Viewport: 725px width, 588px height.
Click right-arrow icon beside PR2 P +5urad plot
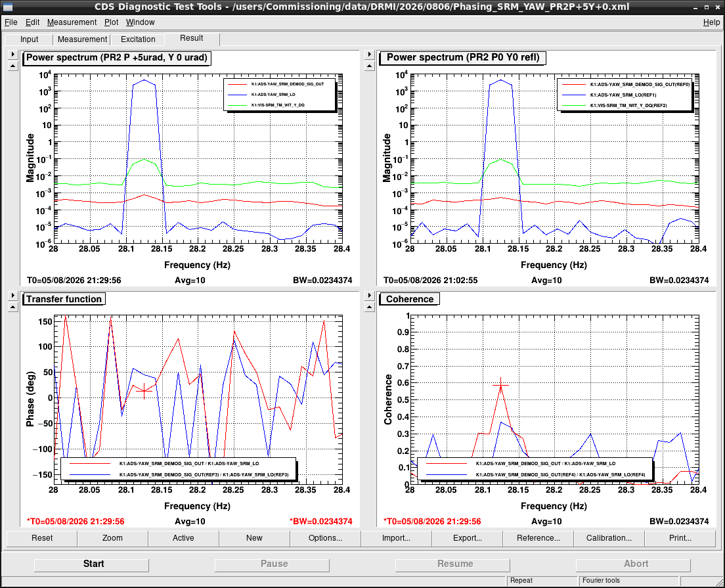coord(12,55)
